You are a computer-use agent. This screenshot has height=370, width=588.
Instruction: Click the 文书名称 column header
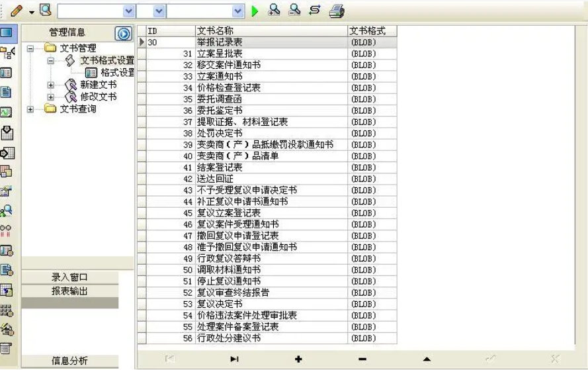tap(271, 30)
